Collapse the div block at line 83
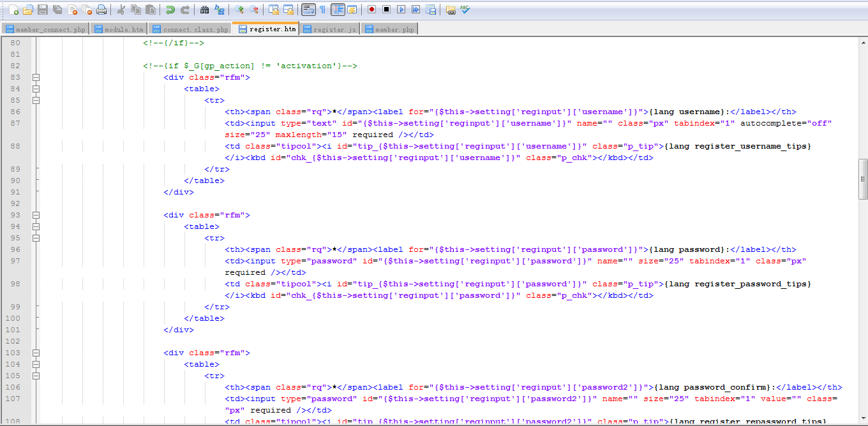Image resolution: width=868 pixels, height=426 pixels. [x=36, y=77]
